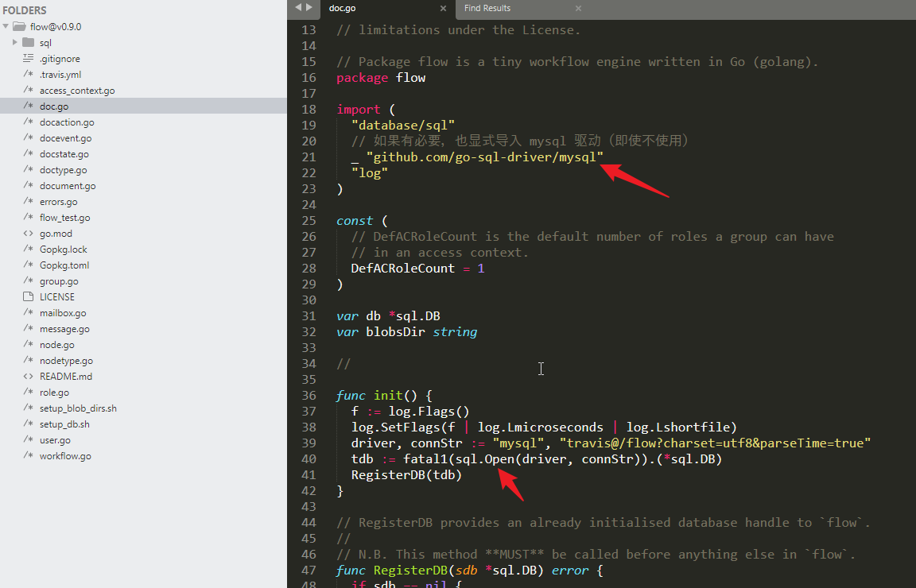Click line number 36 in gutter

click(x=309, y=396)
